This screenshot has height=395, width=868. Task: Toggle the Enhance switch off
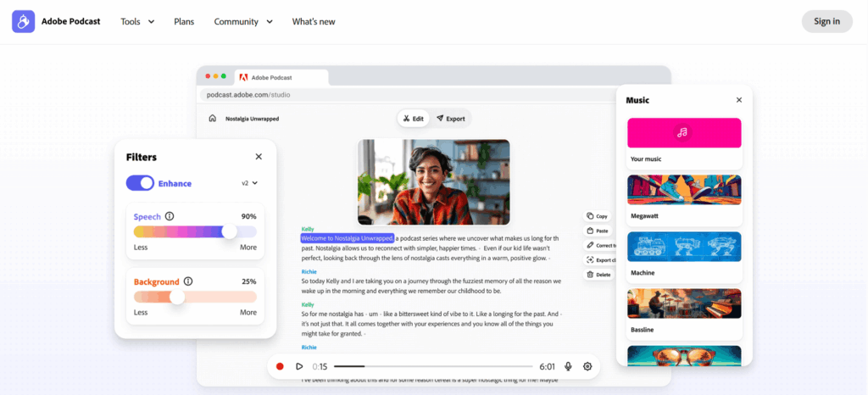(x=140, y=183)
